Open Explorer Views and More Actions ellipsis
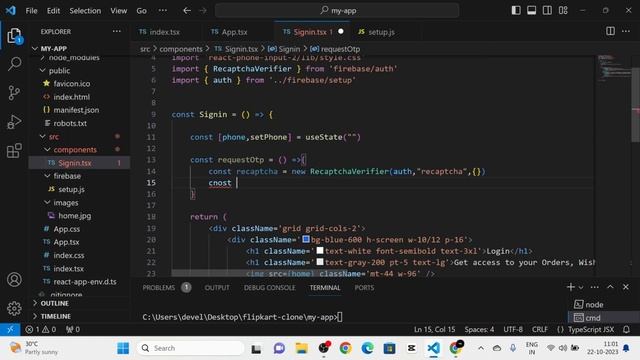This screenshot has width=640, height=360. click(117, 31)
